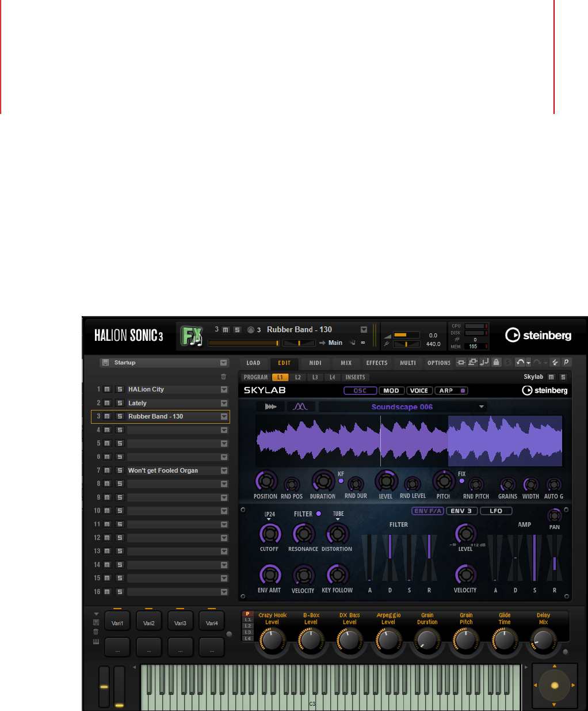Open Lately slot dropdown arrow
This screenshot has height=711, width=588.
[224, 403]
